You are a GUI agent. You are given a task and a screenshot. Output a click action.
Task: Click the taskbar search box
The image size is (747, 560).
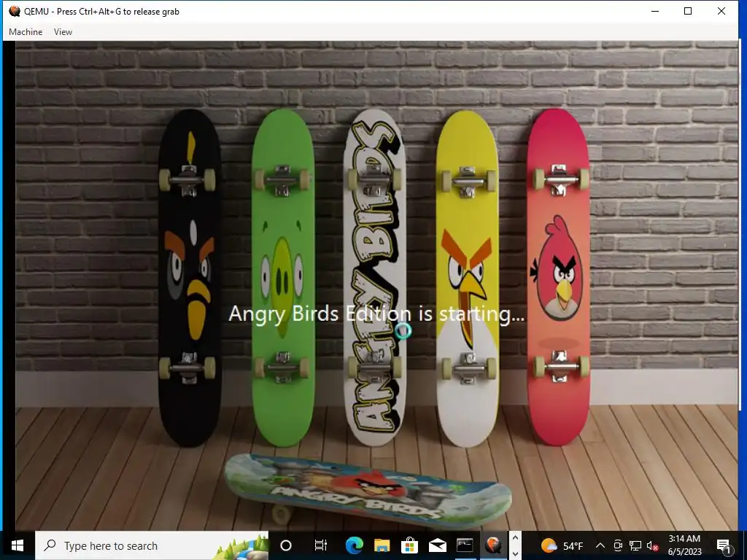152,545
